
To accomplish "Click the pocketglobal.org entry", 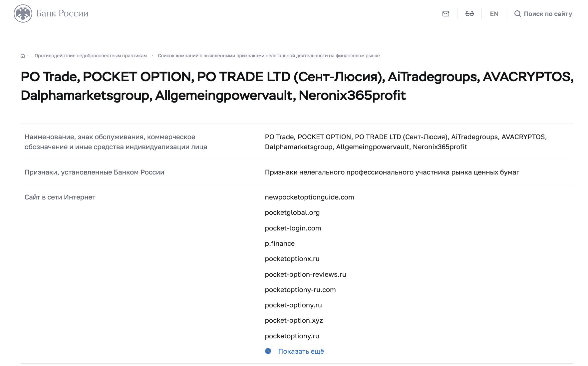I will click(x=292, y=212).
